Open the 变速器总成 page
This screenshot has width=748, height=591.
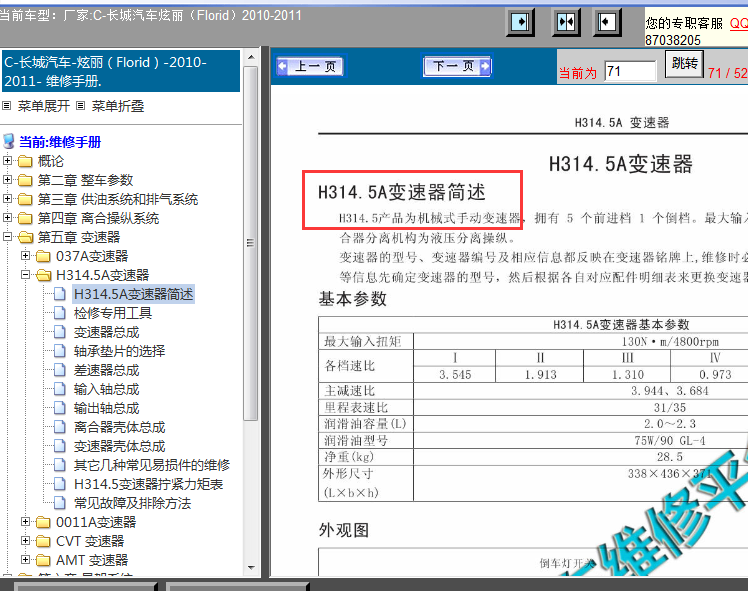tap(106, 332)
